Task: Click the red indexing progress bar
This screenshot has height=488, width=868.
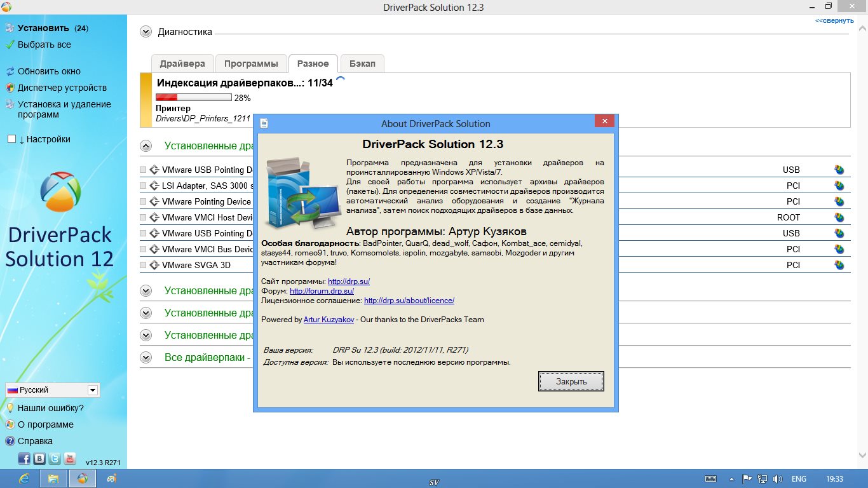Action: [x=193, y=98]
